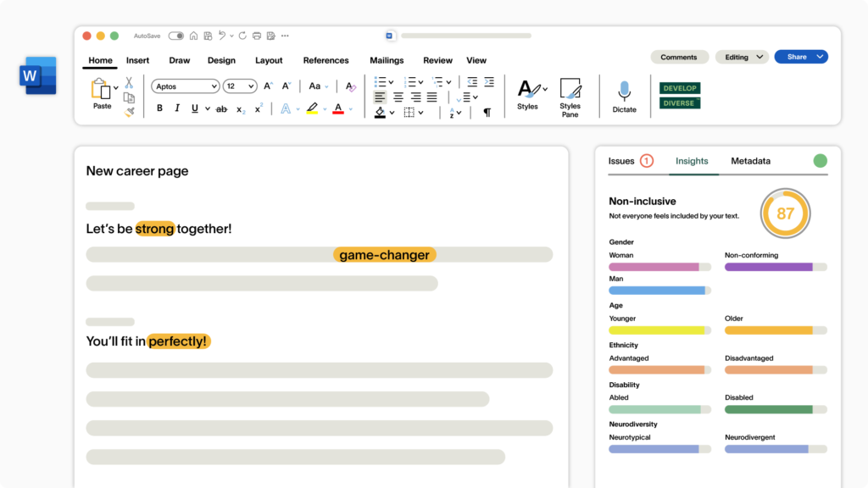Open the Aptos font name dropdown

click(185, 86)
